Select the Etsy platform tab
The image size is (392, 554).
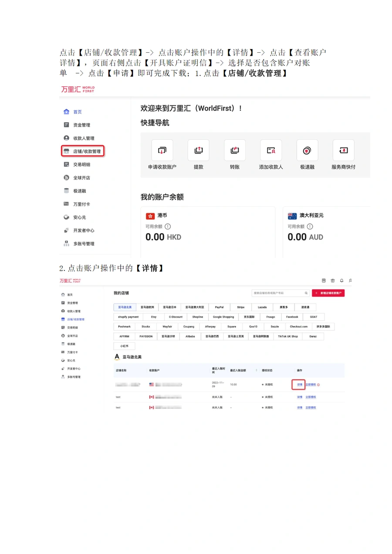(154, 317)
